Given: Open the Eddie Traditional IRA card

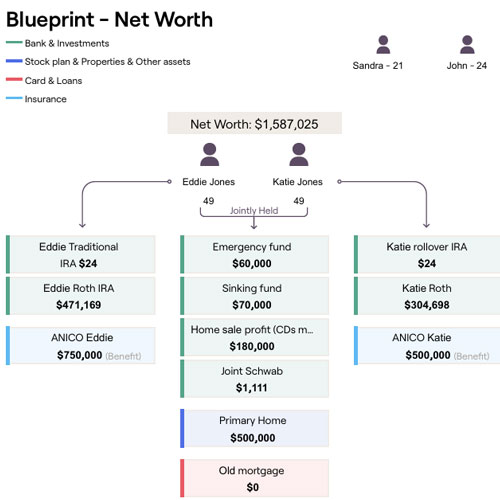Looking at the screenshot, I should [81, 254].
